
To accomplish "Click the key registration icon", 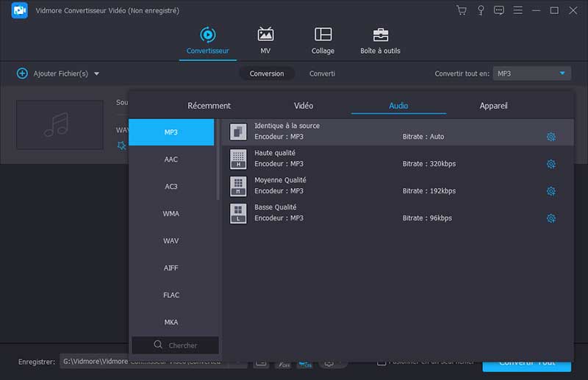I will [x=481, y=10].
